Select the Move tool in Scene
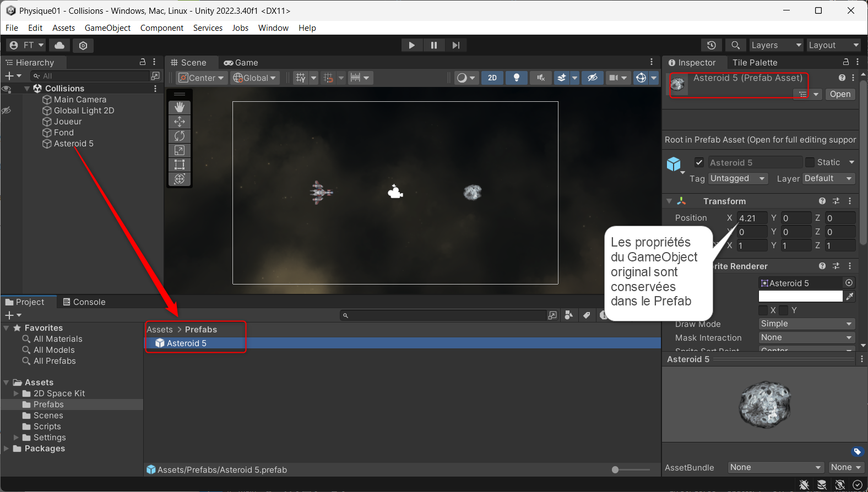 tap(180, 122)
